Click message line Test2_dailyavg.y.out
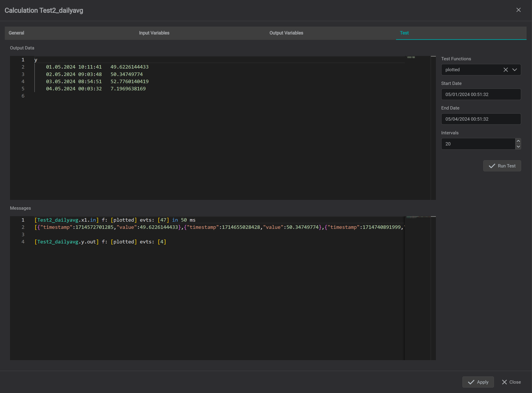Screen dimensions: 532x393 tap(100, 242)
